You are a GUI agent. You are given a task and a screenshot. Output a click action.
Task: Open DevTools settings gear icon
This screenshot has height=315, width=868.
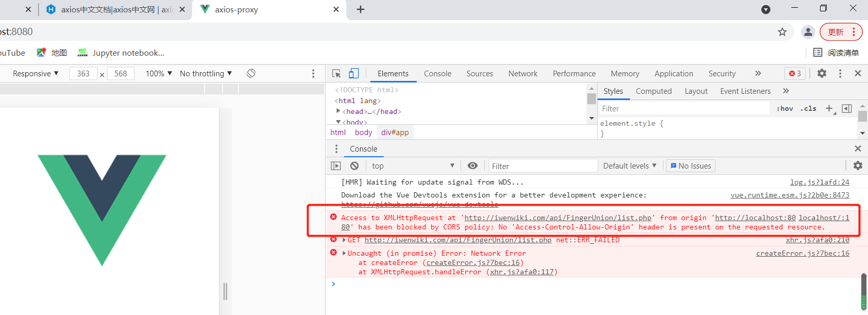tap(822, 73)
